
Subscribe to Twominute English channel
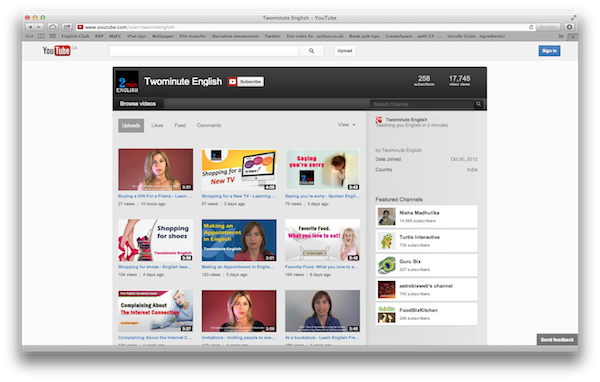(246, 82)
